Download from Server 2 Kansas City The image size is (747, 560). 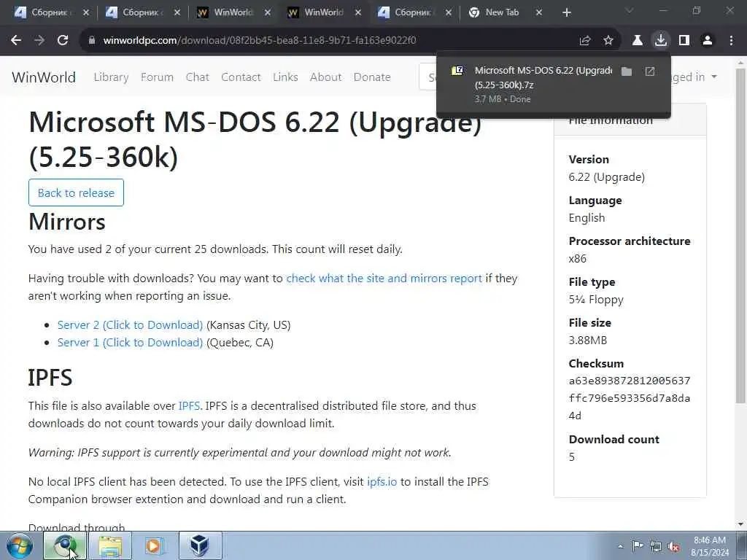pos(130,324)
